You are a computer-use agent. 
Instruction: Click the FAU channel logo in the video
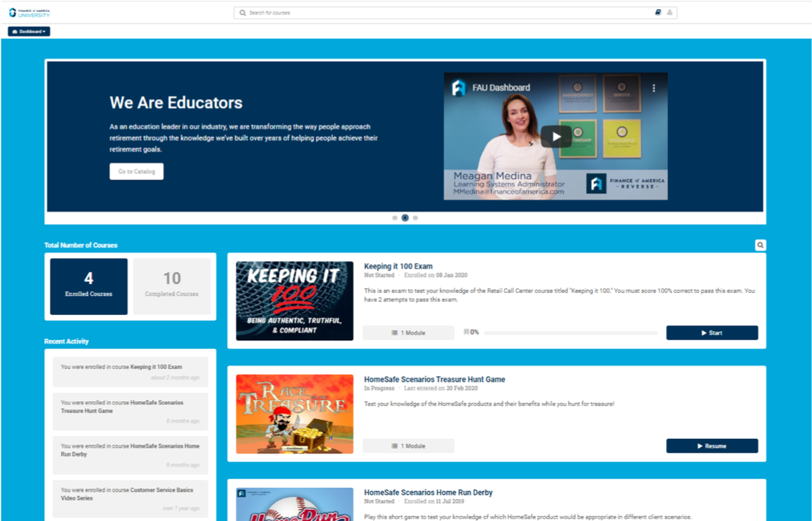click(459, 88)
